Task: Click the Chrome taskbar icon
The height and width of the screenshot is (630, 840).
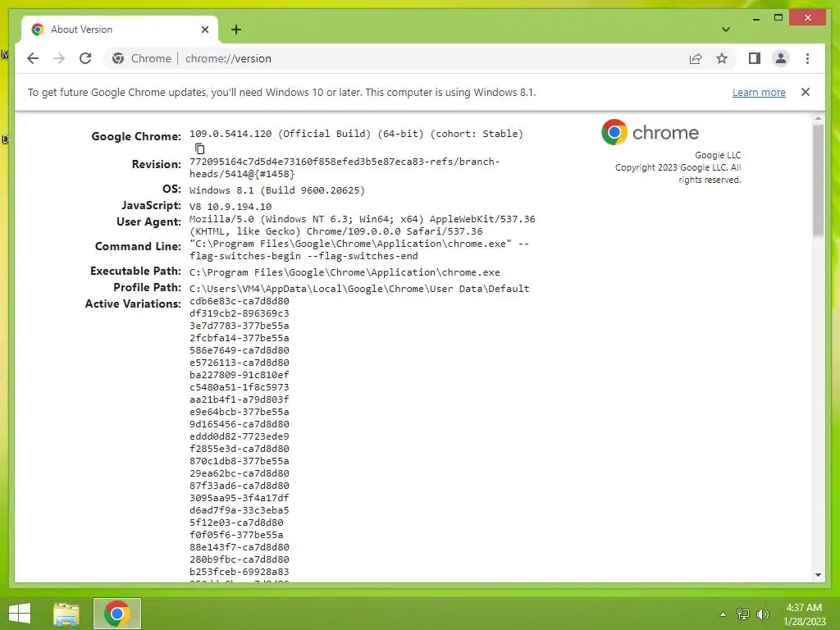Action: pyautogui.click(x=117, y=614)
